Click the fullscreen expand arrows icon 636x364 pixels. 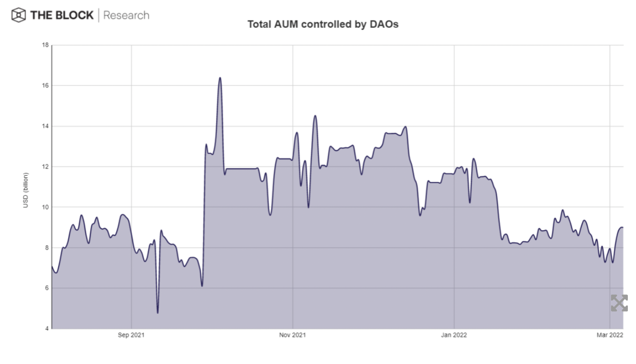[x=619, y=303]
